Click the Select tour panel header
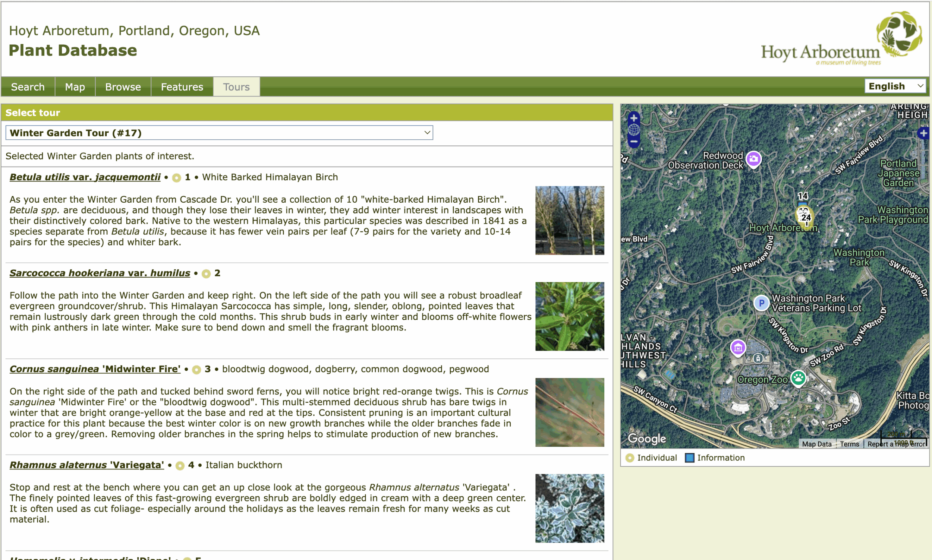 click(307, 113)
